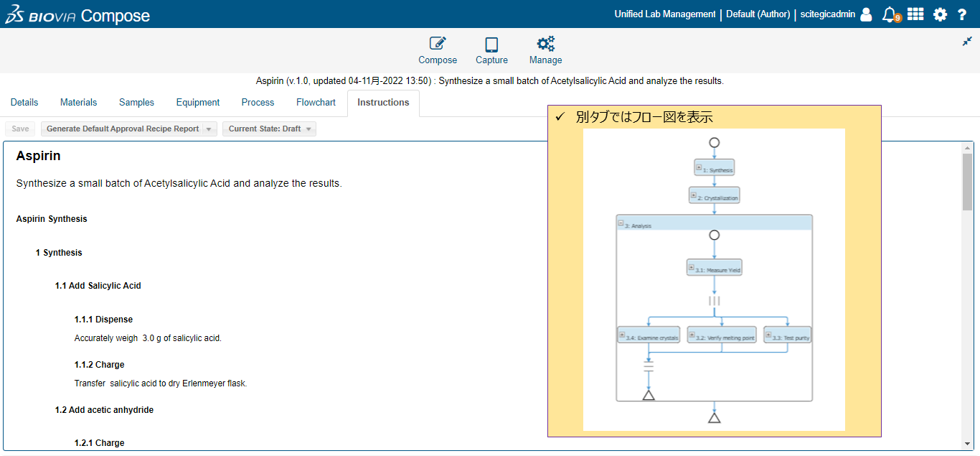
Task: Click the user profile icon
Action: coord(866,14)
